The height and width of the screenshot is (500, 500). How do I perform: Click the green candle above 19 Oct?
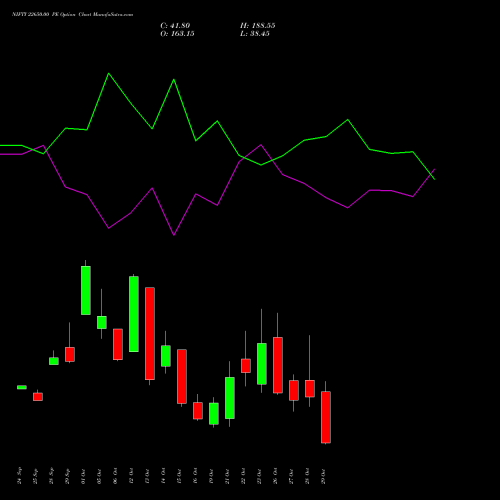pos(214,414)
